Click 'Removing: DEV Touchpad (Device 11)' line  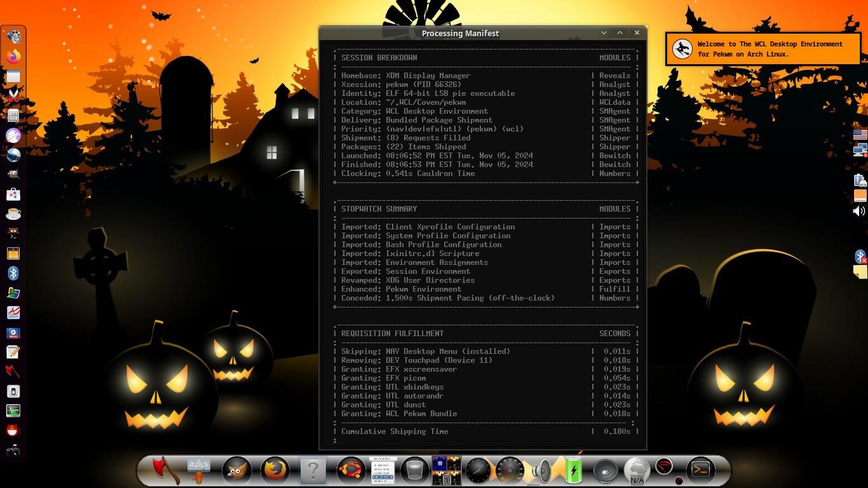click(417, 360)
